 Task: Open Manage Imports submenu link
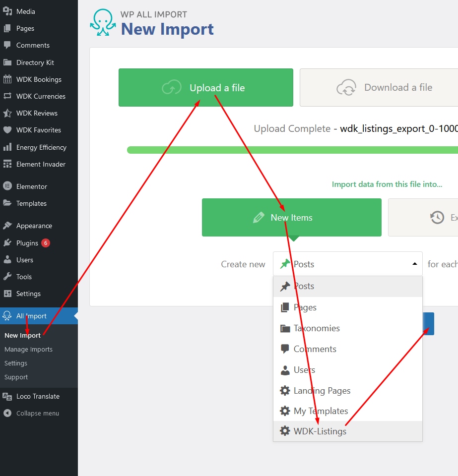pyautogui.click(x=29, y=349)
